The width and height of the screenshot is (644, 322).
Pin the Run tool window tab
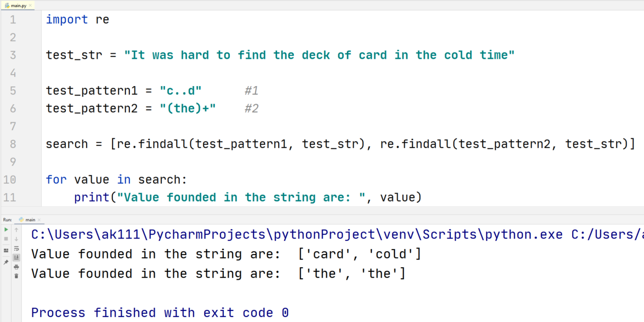coord(6,261)
